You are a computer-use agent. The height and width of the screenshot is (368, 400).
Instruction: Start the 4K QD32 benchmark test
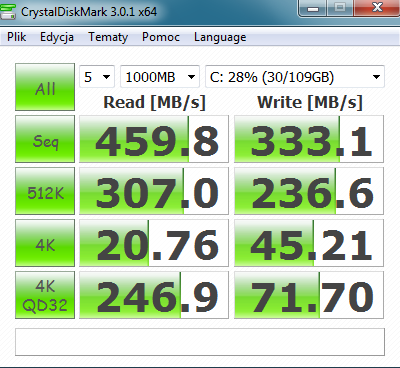[45, 295]
